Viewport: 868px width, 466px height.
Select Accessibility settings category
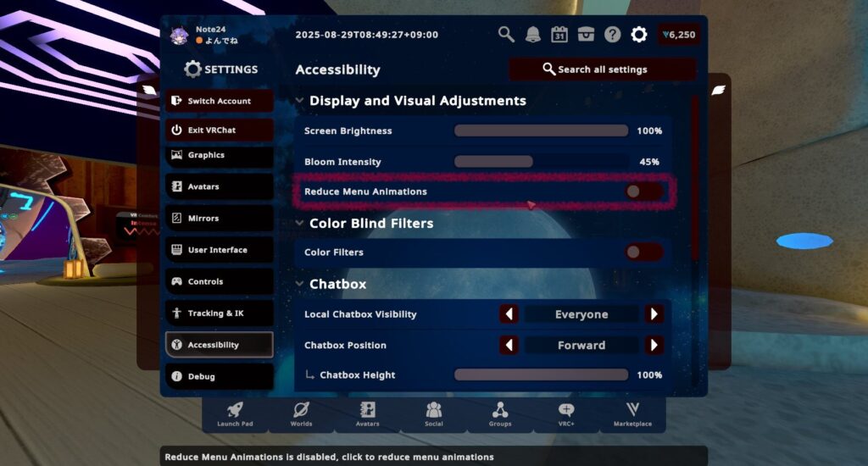click(220, 345)
